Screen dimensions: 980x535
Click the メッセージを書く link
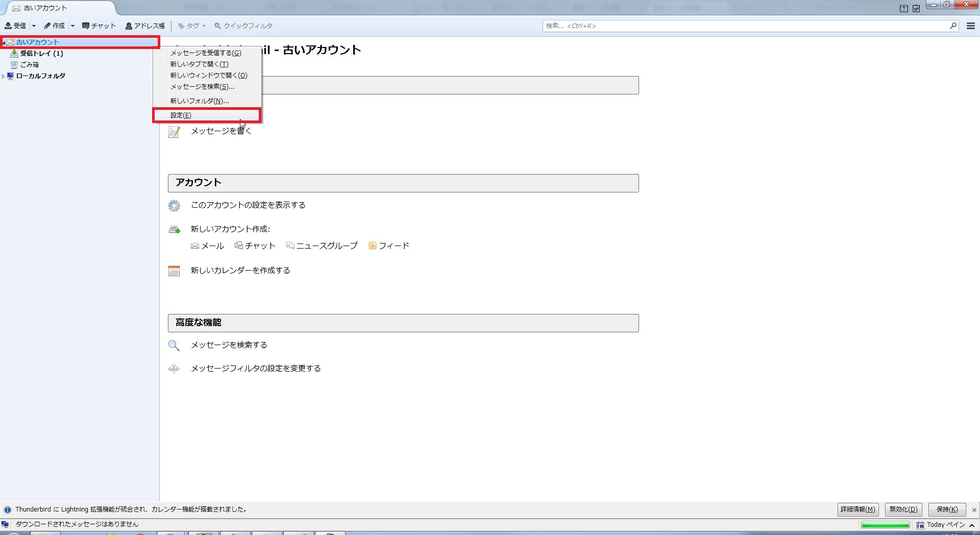click(221, 131)
